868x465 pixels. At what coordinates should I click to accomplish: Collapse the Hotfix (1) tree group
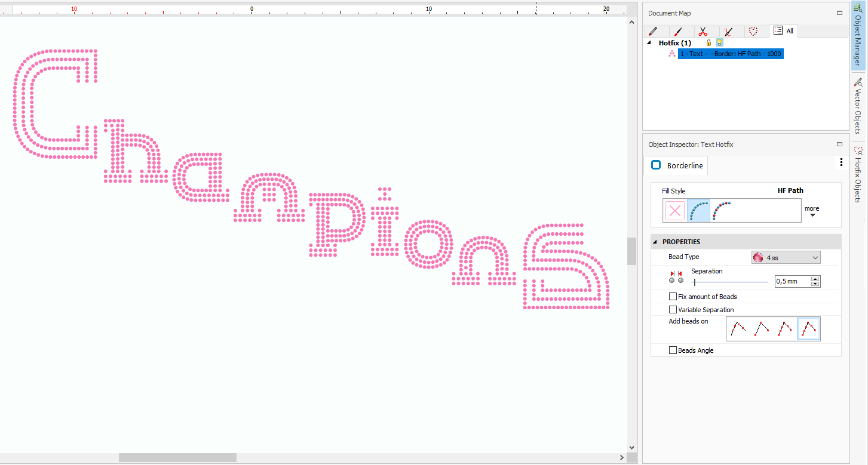649,43
